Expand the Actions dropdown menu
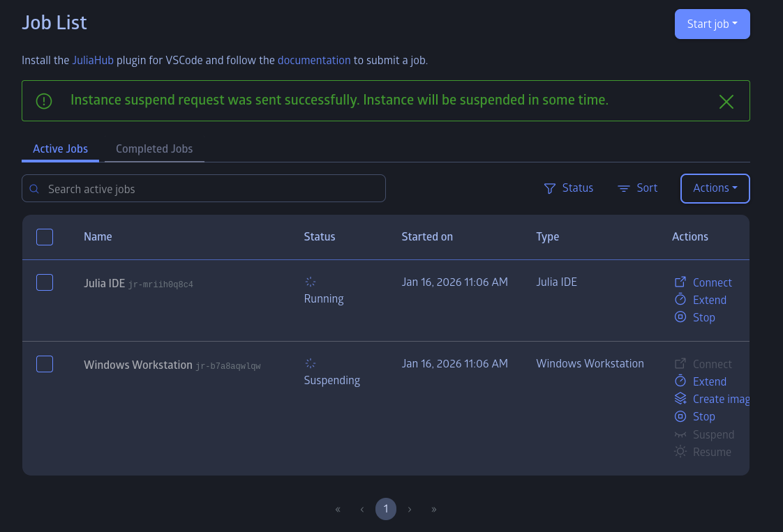Image resolution: width=783 pixels, height=532 pixels. point(715,188)
